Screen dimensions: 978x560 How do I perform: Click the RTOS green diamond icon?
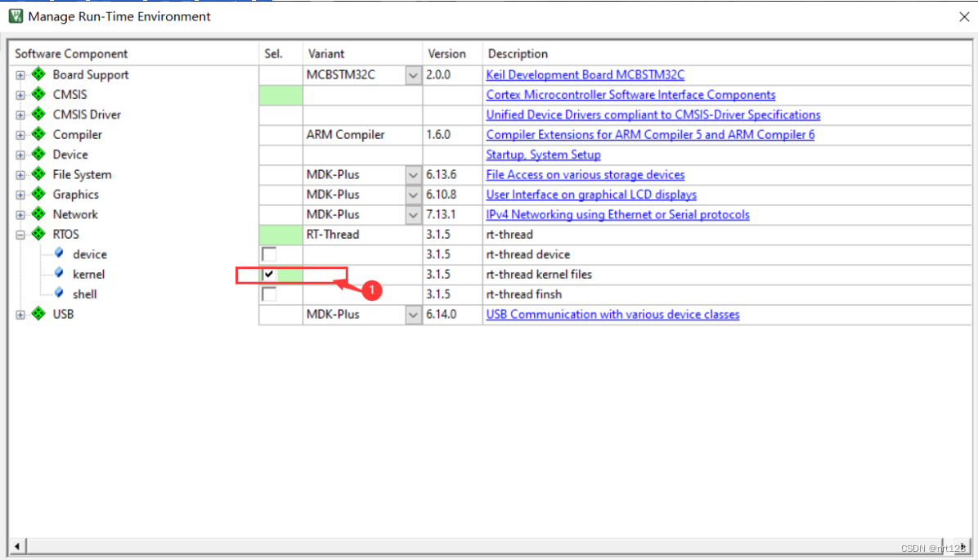(x=38, y=234)
